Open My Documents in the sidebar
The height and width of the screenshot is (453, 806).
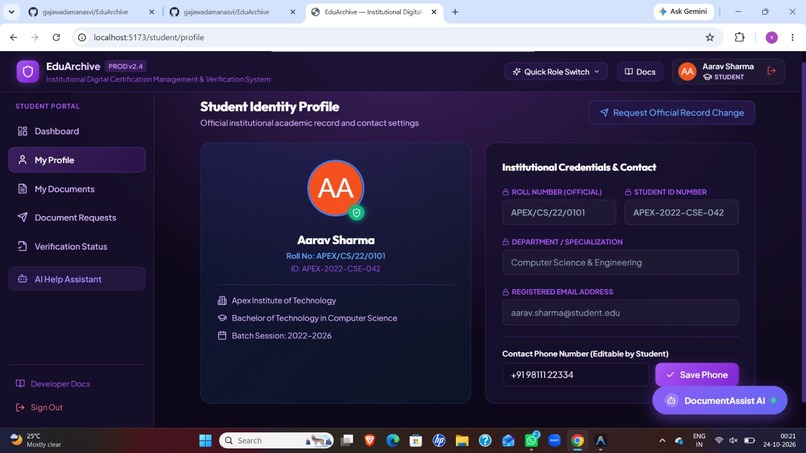77,189
